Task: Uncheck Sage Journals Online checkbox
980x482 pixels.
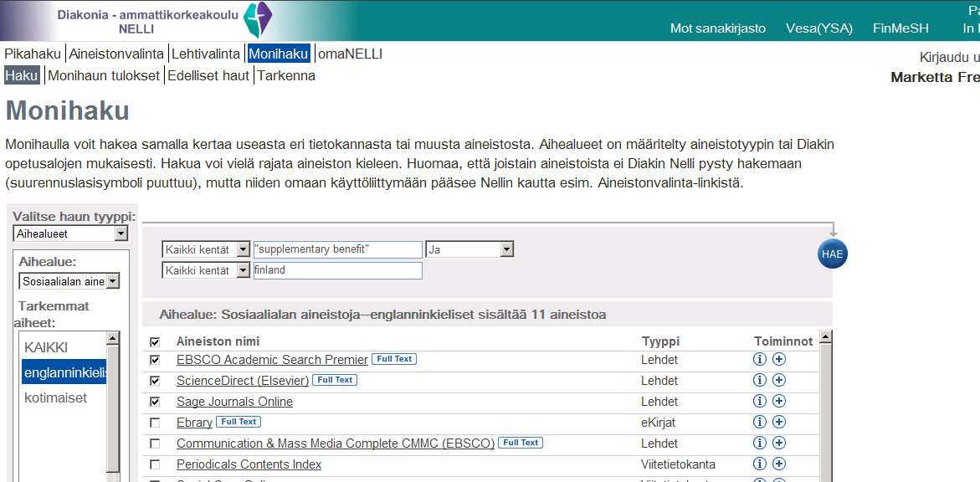Action: point(155,402)
